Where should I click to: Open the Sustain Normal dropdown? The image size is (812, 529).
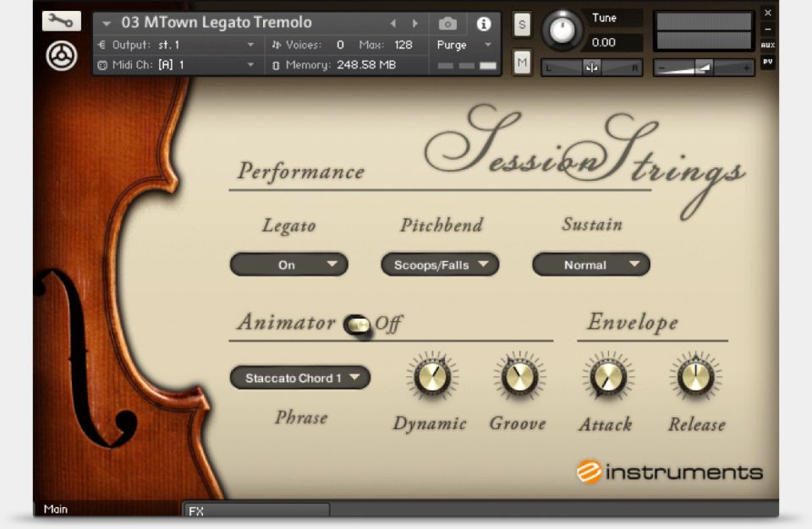click(590, 264)
